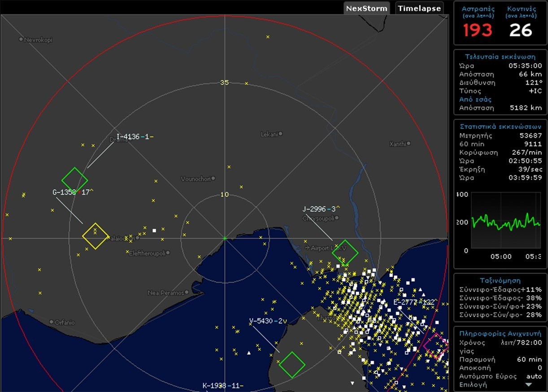Click the strike type value +IC
548x392 pixels.
(535, 91)
